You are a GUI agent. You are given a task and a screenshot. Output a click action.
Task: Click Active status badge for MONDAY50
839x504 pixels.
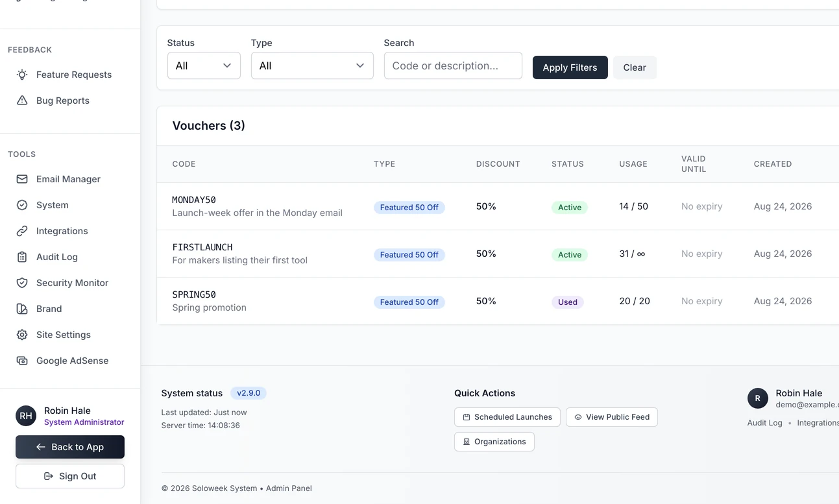tap(570, 208)
